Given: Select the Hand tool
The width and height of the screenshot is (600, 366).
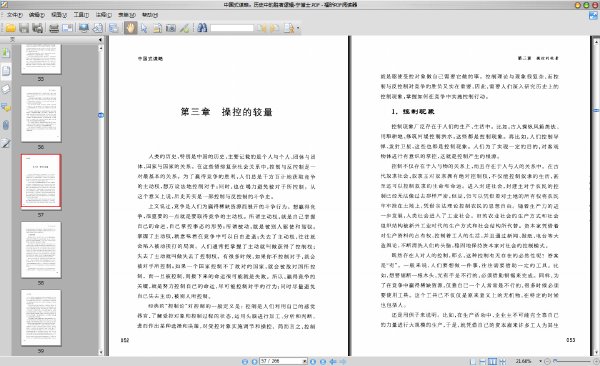Looking at the screenshot, I should [130, 28].
